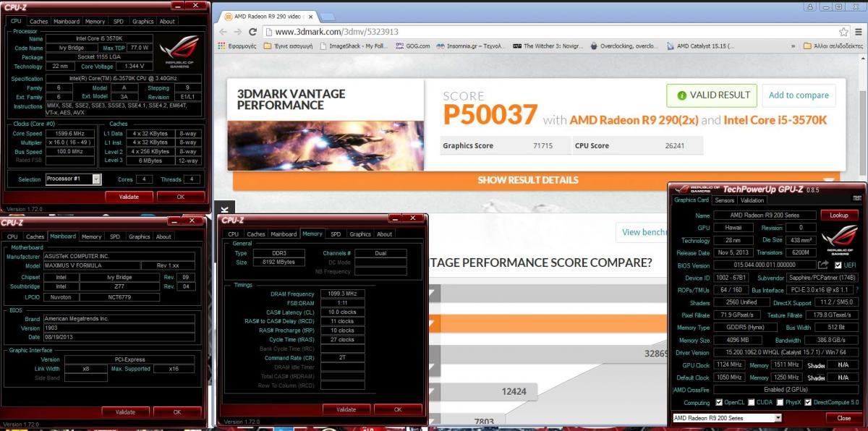
Task: Open the AMD Radeon R9 200 Series GPU dropdown
Action: point(726,418)
